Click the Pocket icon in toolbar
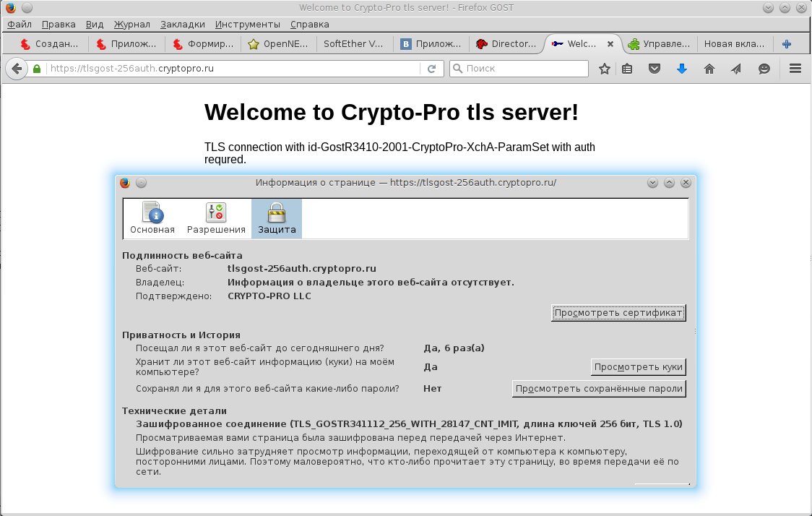 coord(654,69)
